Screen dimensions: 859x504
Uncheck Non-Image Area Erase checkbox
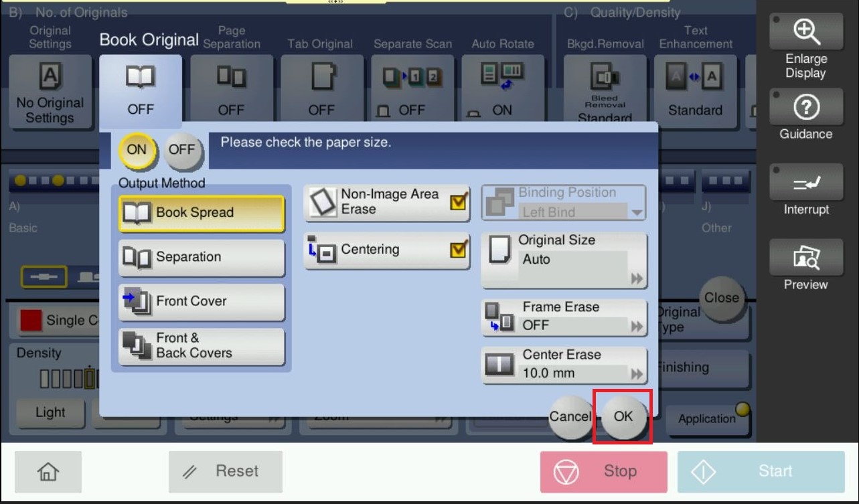(x=458, y=202)
